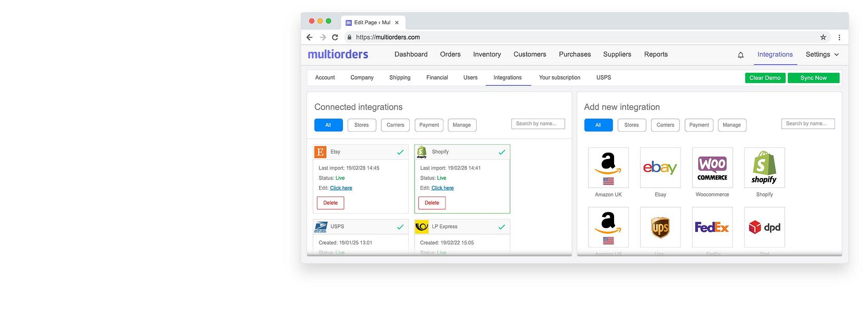Open Etsy edit Click here link
868x316 pixels.
(341, 188)
